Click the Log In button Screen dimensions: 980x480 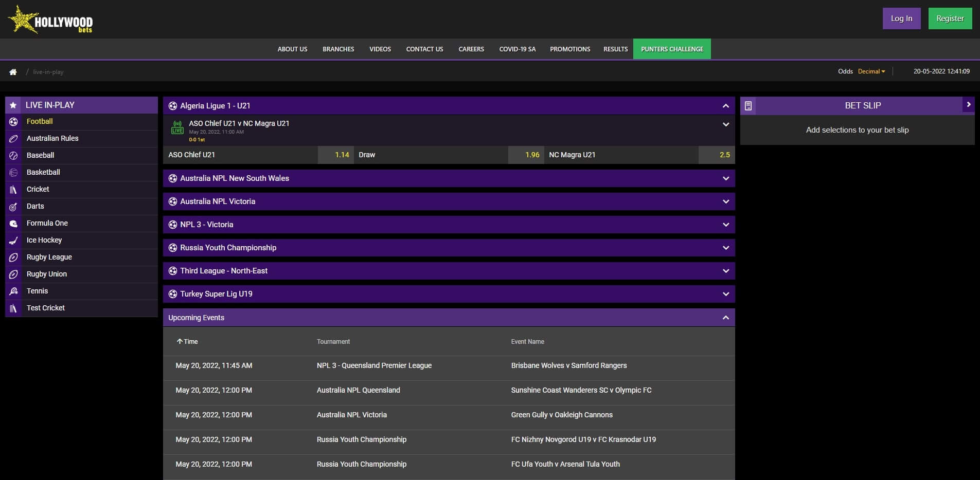coord(901,18)
